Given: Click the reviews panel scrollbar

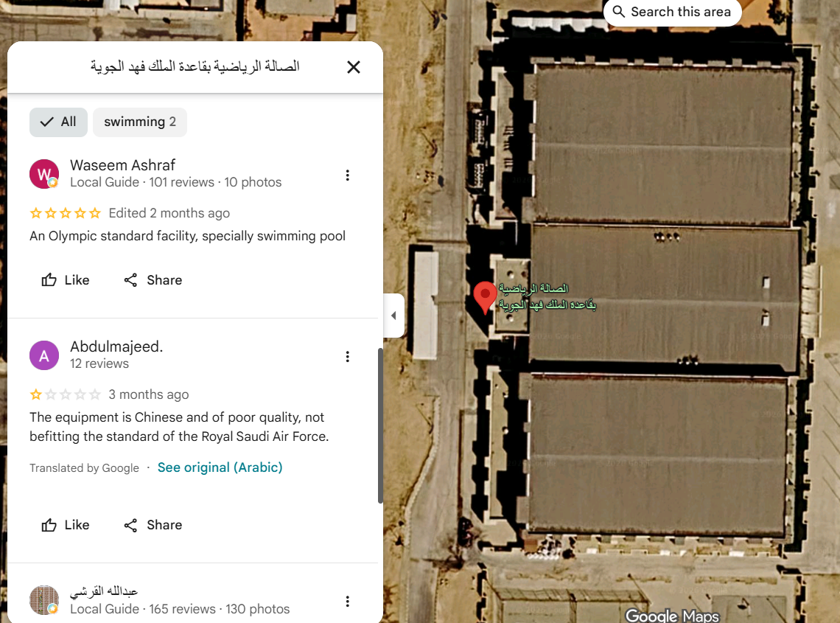Looking at the screenshot, I should pyautogui.click(x=380, y=425).
